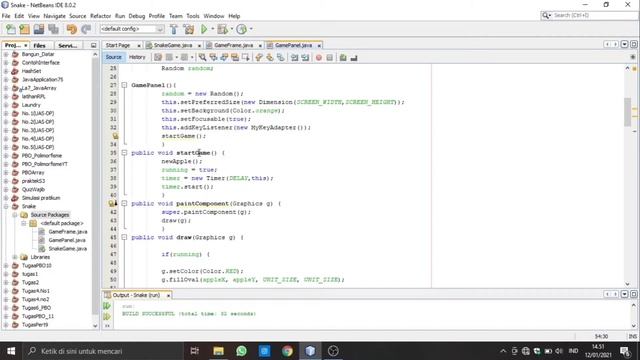Click the Comment lines editor icon
This screenshot has height=360, width=640.
343,58
